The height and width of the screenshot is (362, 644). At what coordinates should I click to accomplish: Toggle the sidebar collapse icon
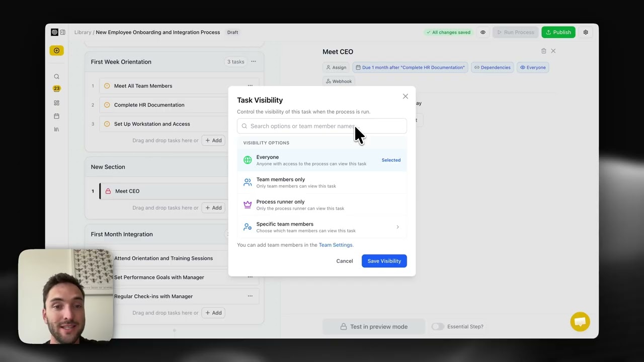click(x=63, y=32)
